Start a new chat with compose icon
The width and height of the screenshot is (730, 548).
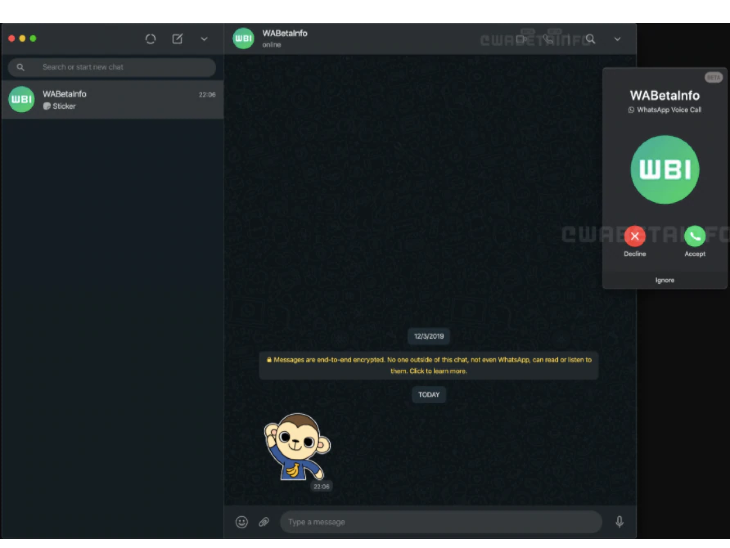(177, 39)
